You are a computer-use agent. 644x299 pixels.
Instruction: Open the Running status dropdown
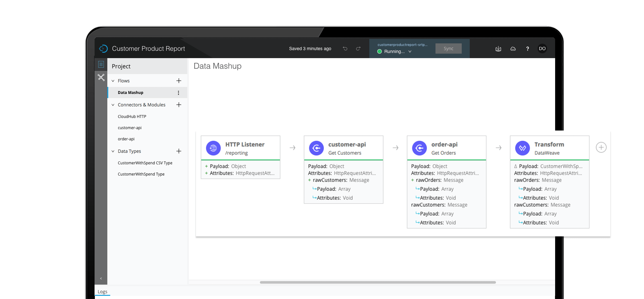pos(410,51)
